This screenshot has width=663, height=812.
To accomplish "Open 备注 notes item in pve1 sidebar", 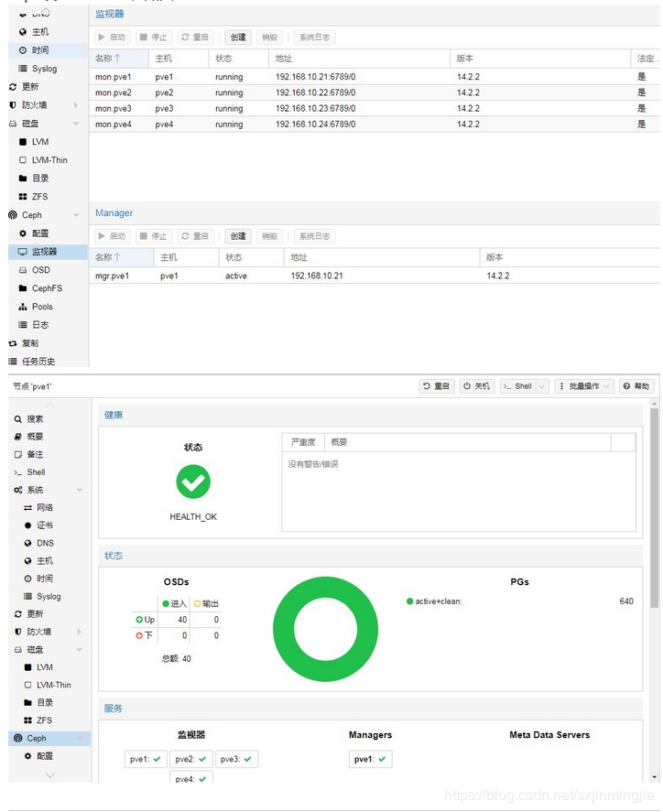I will (29, 454).
